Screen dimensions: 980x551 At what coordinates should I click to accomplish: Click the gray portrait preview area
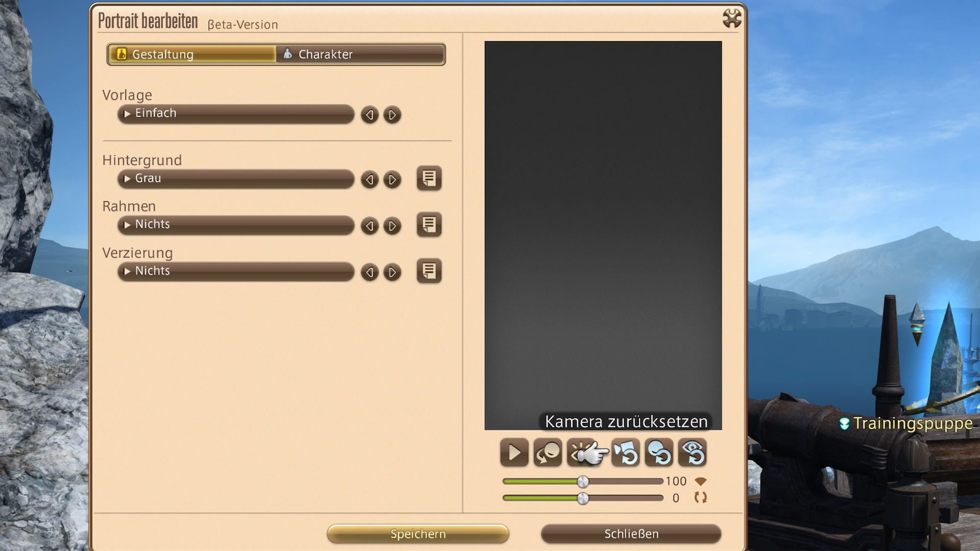603,235
